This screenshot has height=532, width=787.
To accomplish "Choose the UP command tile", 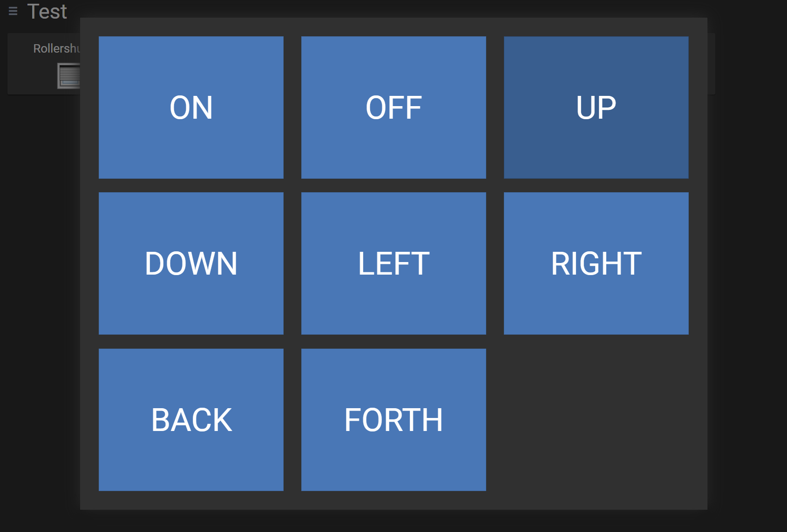I will coord(596,108).
